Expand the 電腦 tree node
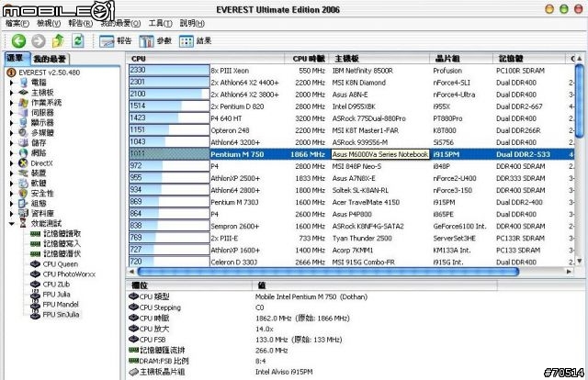The image size is (588, 380). click(11, 83)
